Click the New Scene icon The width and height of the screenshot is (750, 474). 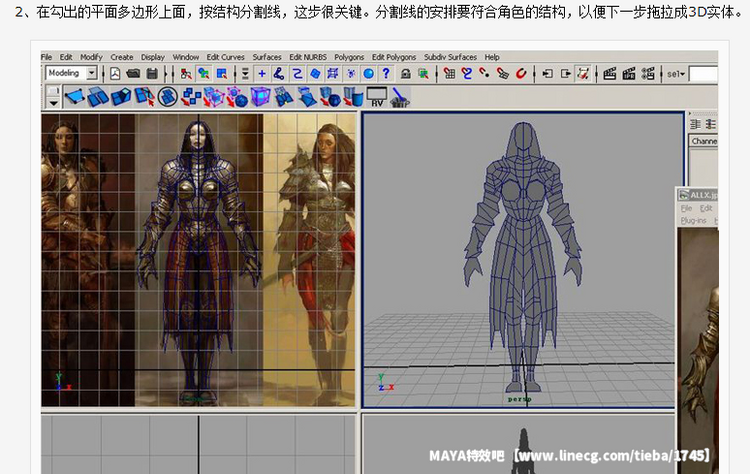coord(115,74)
